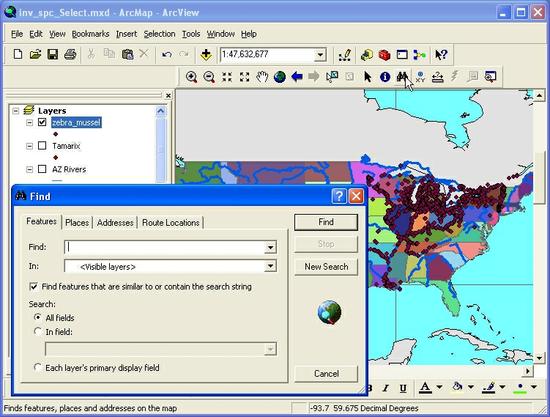550x417 pixels.
Task: Click the Full Extent globe icon
Action: (x=280, y=76)
